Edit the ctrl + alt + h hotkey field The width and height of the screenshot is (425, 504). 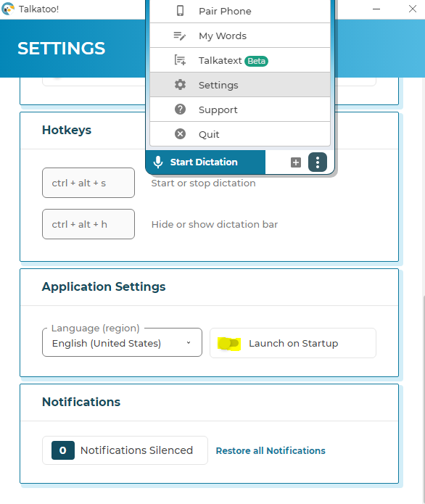click(88, 224)
